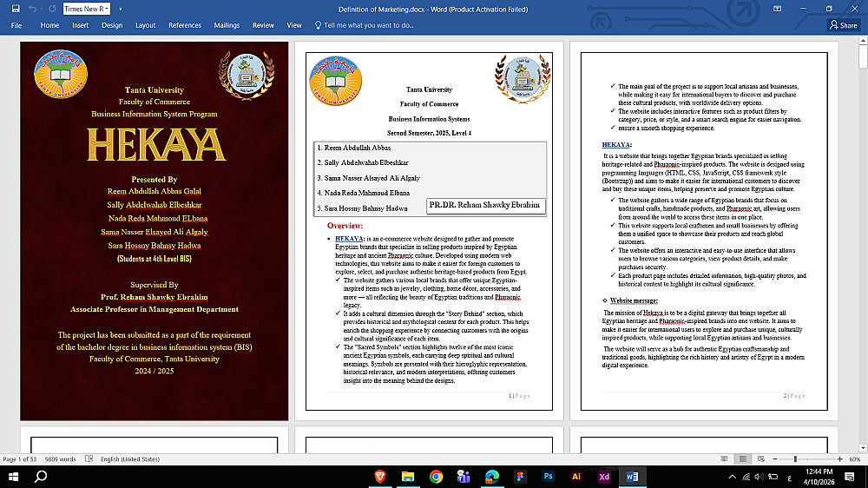Expand Customize Quick Access Toolbar arrow

(x=120, y=9)
